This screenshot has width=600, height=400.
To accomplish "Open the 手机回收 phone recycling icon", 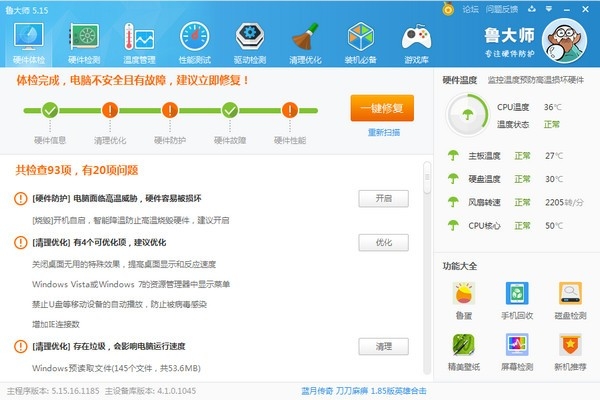I will pos(517,294).
